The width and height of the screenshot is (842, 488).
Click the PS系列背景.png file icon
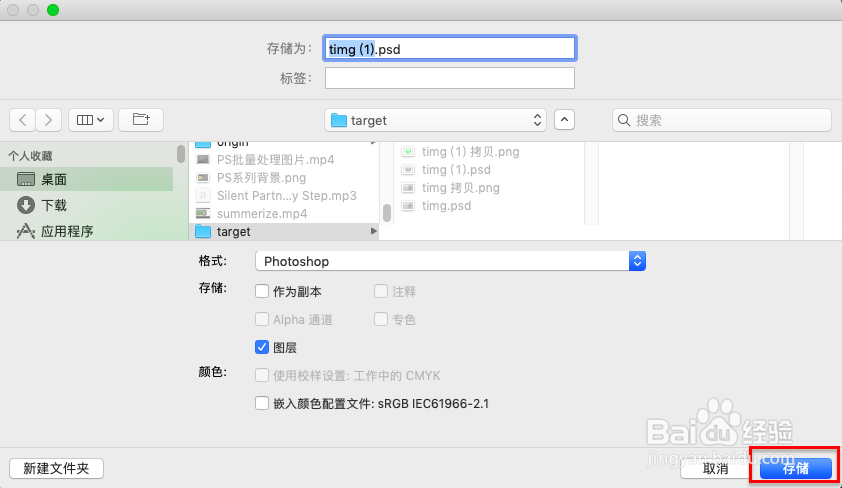[203, 178]
